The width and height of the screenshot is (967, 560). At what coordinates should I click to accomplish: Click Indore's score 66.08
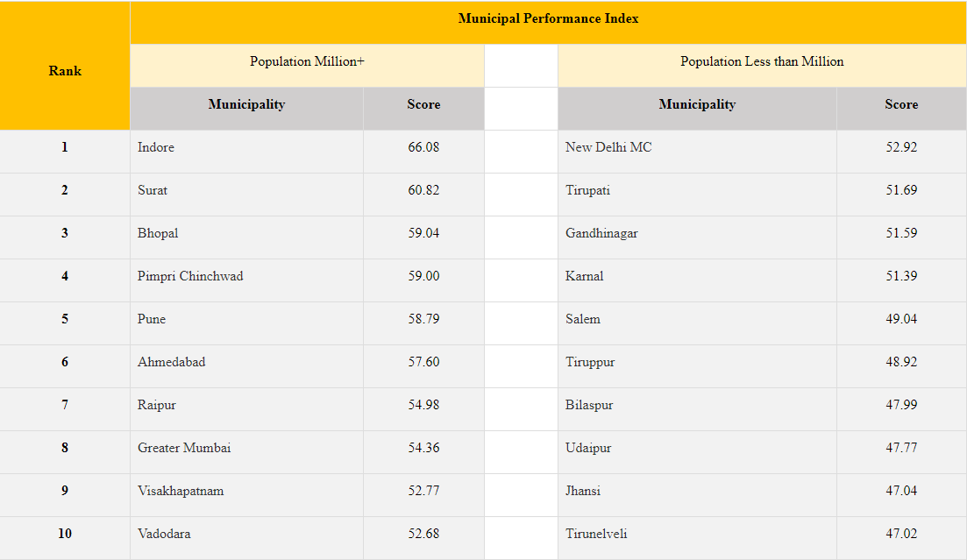[423, 147]
